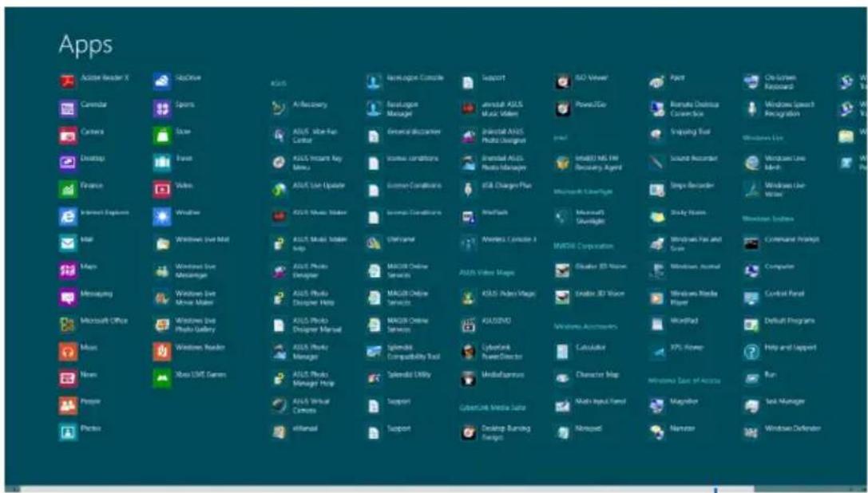This screenshot has width=868, height=493.
Task: Open Xbox LIVE Games
Action: coord(189,378)
